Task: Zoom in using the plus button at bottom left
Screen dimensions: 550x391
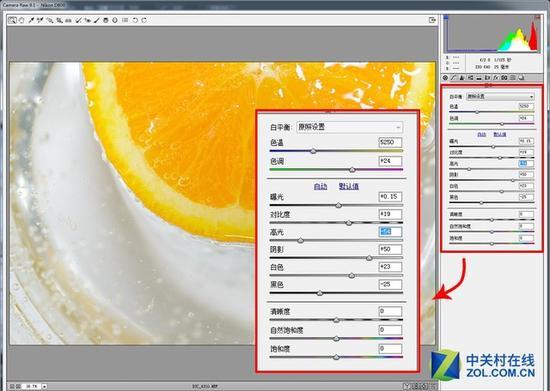Action: tap(18, 386)
